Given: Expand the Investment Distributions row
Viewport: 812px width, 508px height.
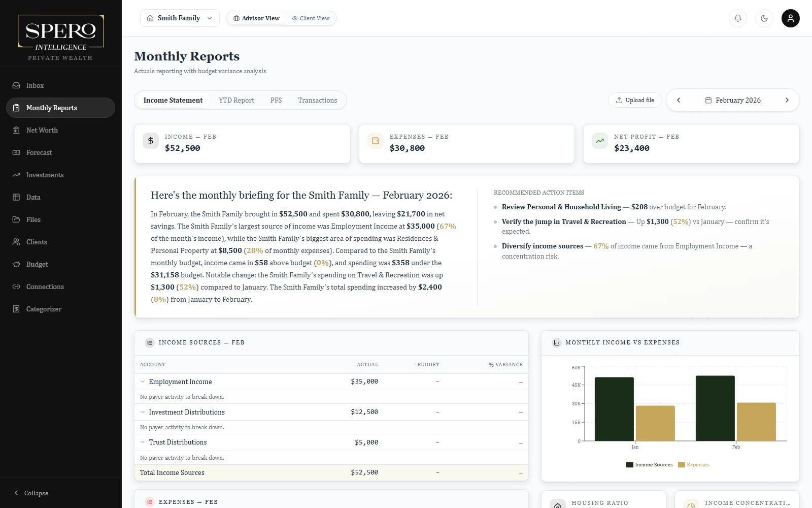Looking at the screenshot, I should click(143, 412).
